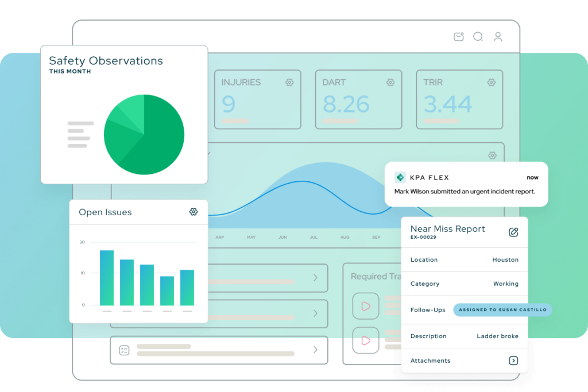588x392 pixels.
Task: Expand the checklist row at the bottom
Action: tap(315, 350)
